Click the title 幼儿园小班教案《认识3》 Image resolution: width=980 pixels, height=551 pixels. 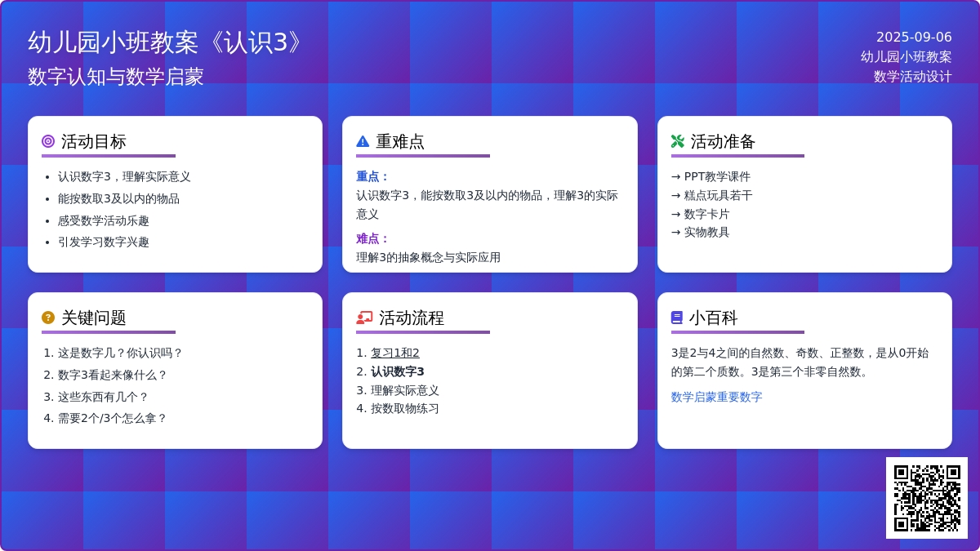167,42
